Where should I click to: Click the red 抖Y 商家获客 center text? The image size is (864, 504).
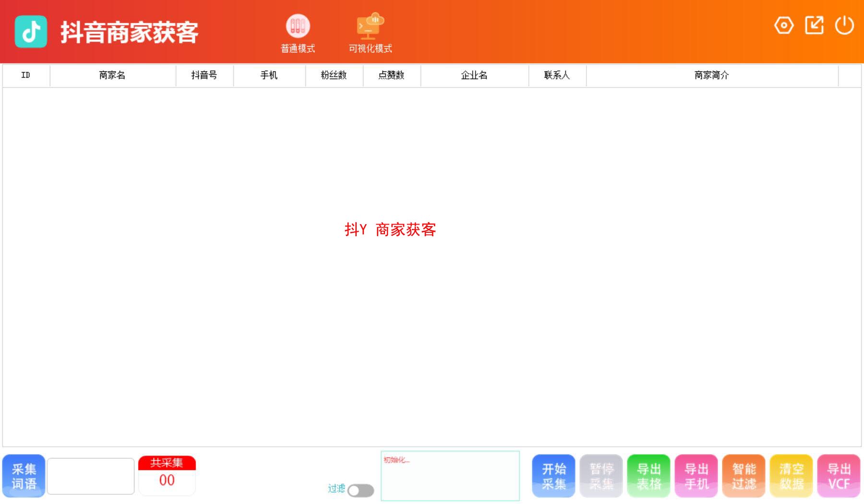390,229
